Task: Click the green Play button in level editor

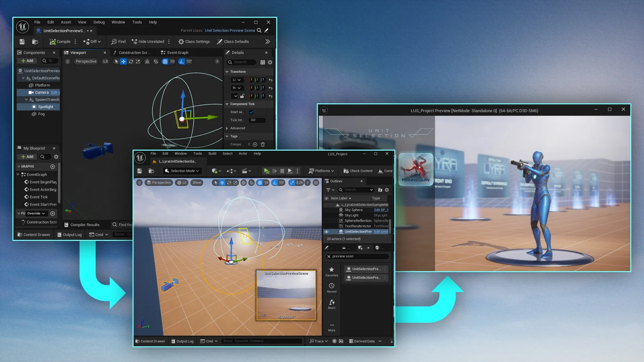Action: pos(266,171)
